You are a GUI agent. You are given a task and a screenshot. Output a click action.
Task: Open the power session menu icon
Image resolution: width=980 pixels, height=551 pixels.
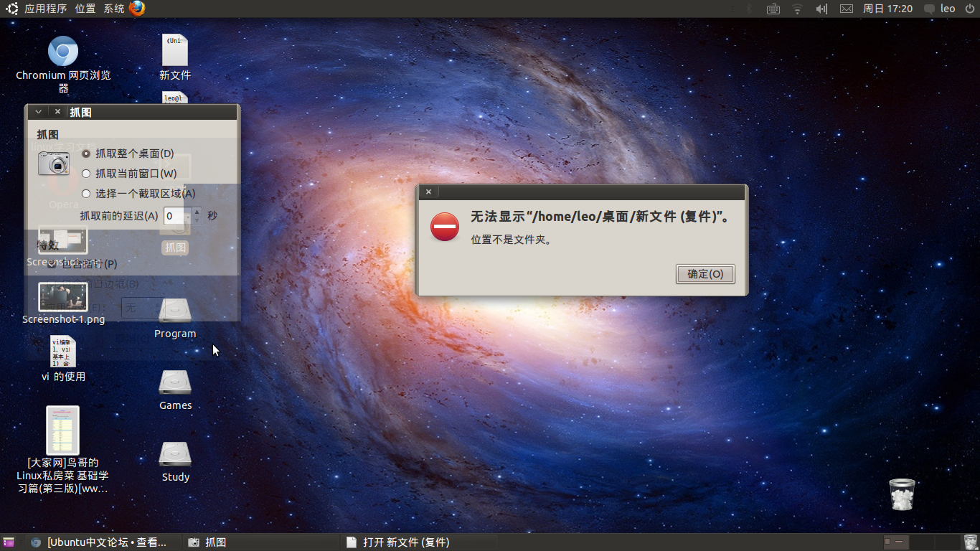point(969,9)
